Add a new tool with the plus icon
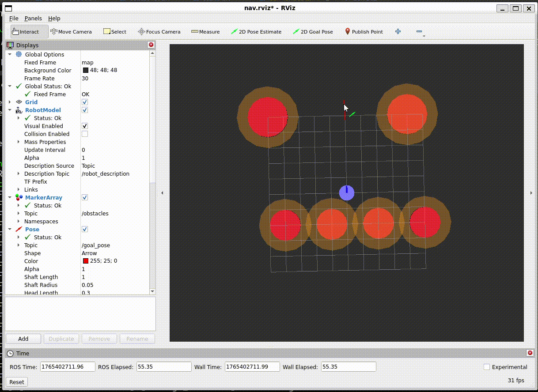This screenshot has width=538, height=392. tap(398, 31)
